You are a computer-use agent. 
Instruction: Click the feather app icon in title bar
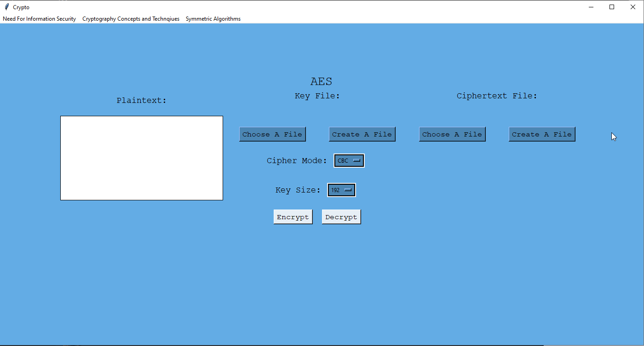[x=6, y=7]
